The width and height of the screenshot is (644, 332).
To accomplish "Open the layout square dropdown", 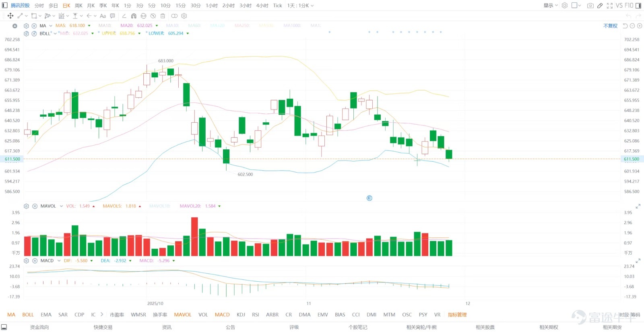I will pyautogui.click(x=576, y=6).
